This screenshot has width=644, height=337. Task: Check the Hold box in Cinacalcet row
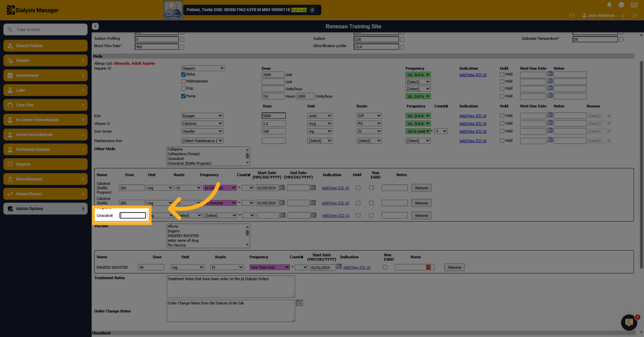click(x=358, y=215)
